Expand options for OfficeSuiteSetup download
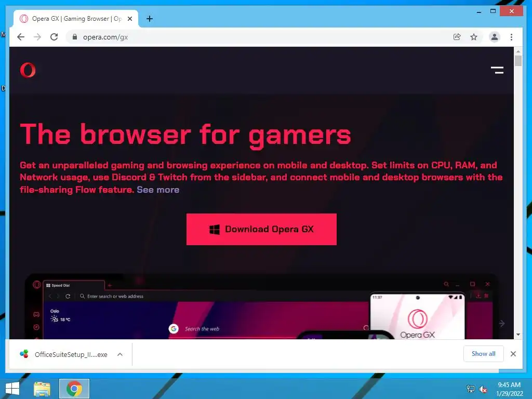This screenshot has height=399, width=532. [120, 354]
